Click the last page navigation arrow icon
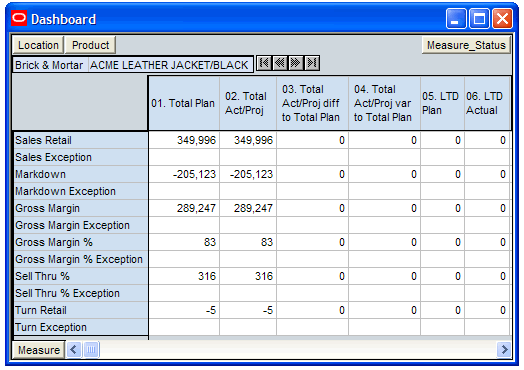 pyautogui.click(x=311, y=63)
